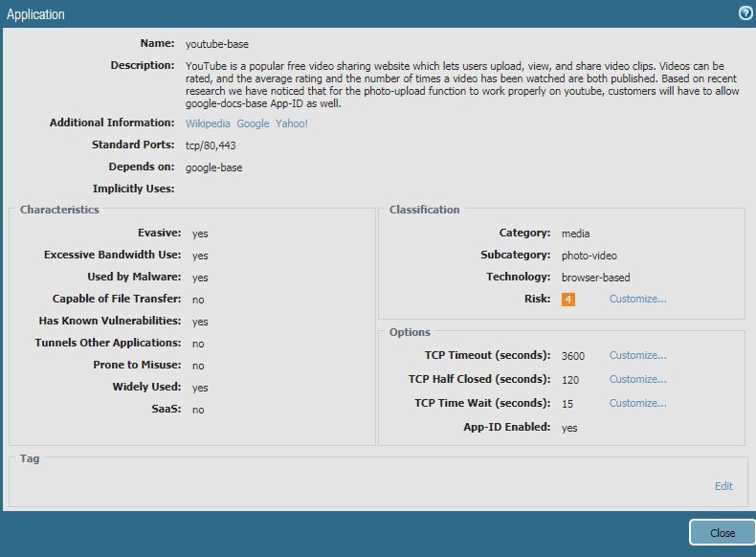Click the Has Known Vulnerabilities yes value
Screen dimensions: 756x557
pyautogui.click(x=200, y=322)
